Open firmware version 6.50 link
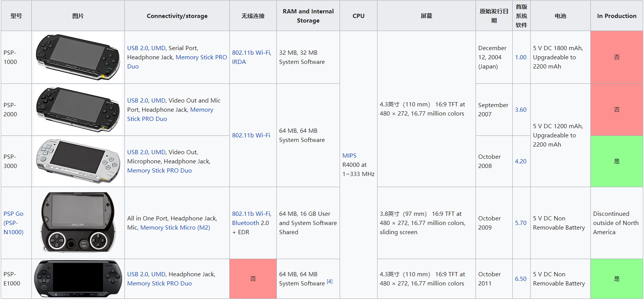Screen dimensions: 644x300 tap(521, 279)
